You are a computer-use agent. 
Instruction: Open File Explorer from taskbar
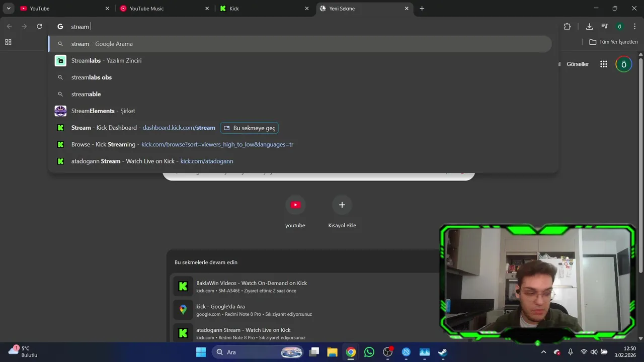[332, 352]
